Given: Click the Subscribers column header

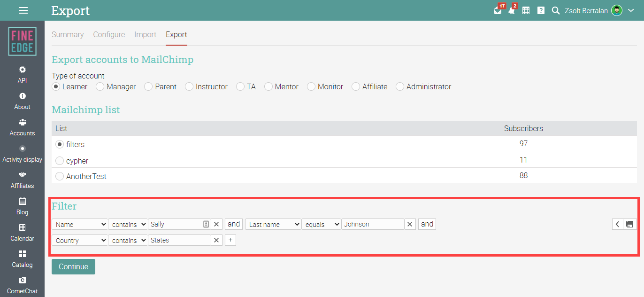Looking at the screenshot, I should point(523,128).
